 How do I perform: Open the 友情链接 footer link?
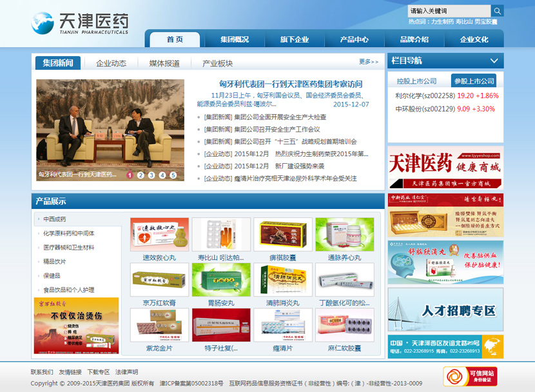click(x=70, y=372)
